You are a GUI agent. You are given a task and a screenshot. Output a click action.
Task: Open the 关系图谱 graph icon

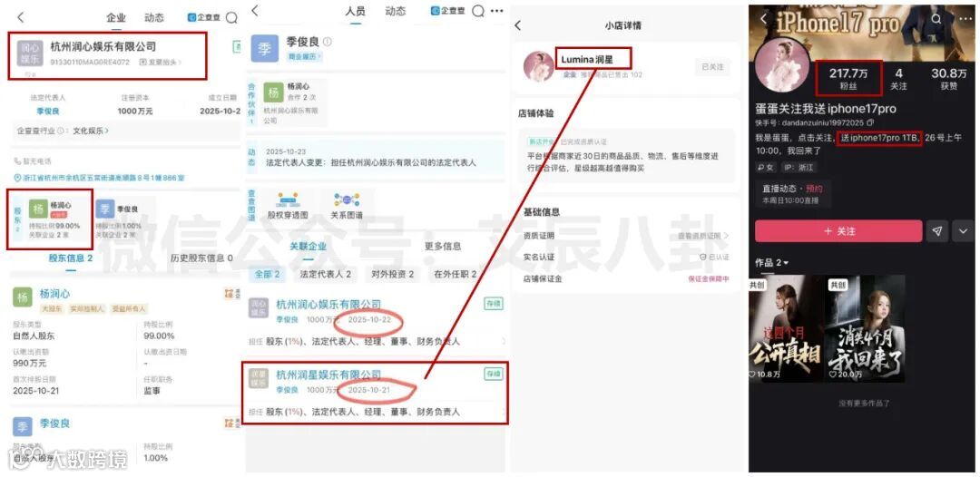tap(347, 200)
